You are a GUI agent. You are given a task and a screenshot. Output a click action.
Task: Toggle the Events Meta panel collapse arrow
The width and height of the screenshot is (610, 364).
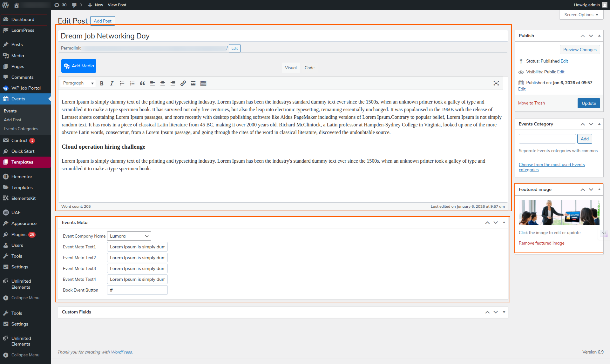(x=504, y=222)
